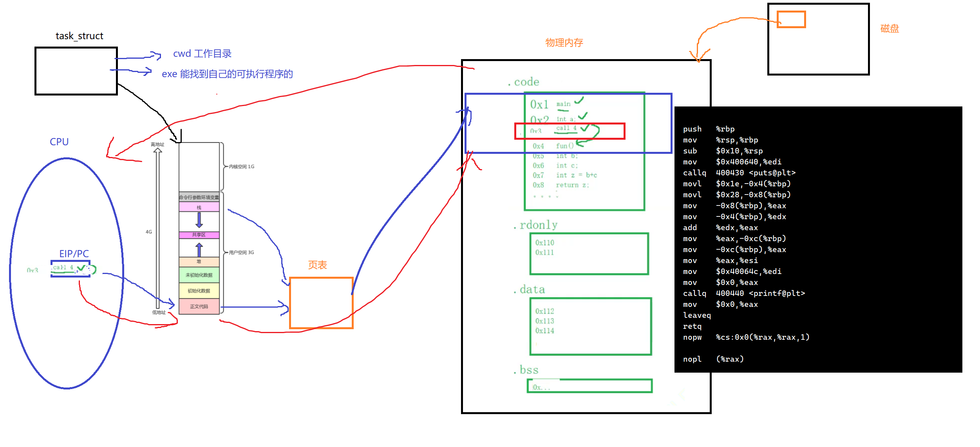Select the magenta 共享区 segment
This screenshot has height=447, width=980.
click(x=199, y=235)
